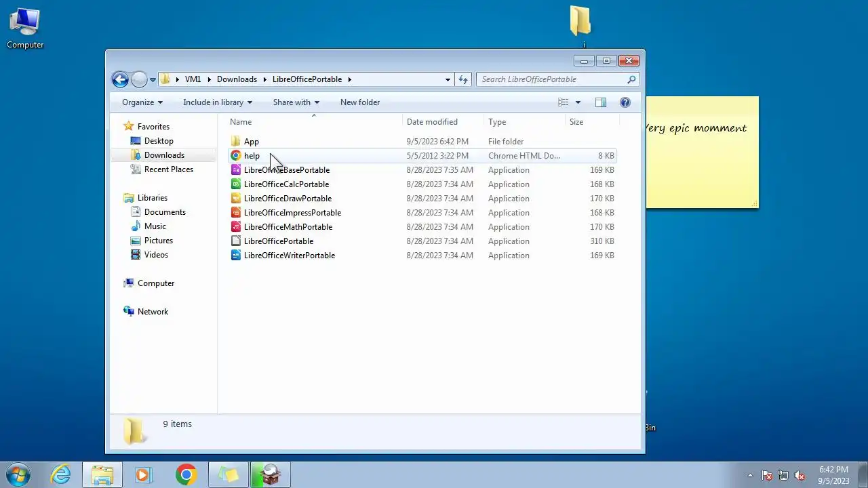Open the Share with menu
Image resolution: width=868 pixels, height=488 pixels.
(296, 102)
